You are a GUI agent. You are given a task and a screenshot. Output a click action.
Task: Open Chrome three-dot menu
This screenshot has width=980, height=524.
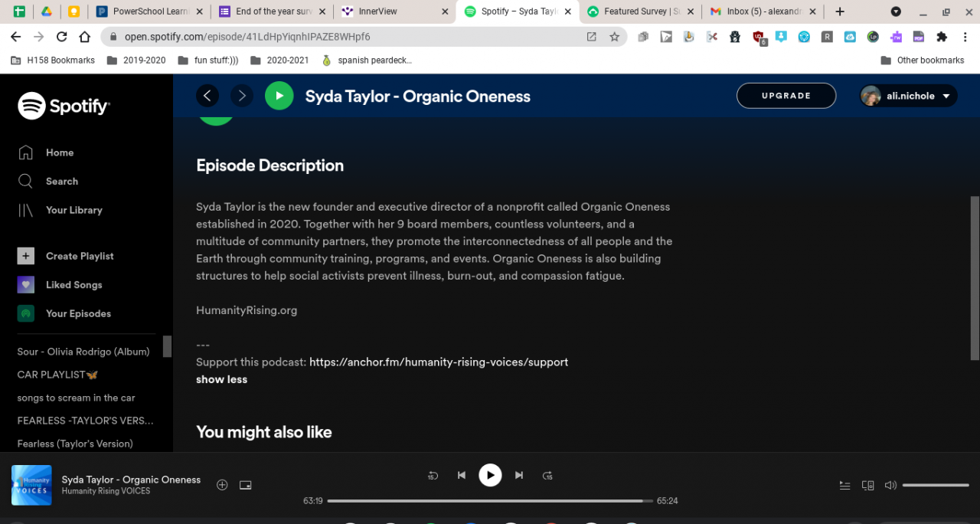tap(965, 37)
